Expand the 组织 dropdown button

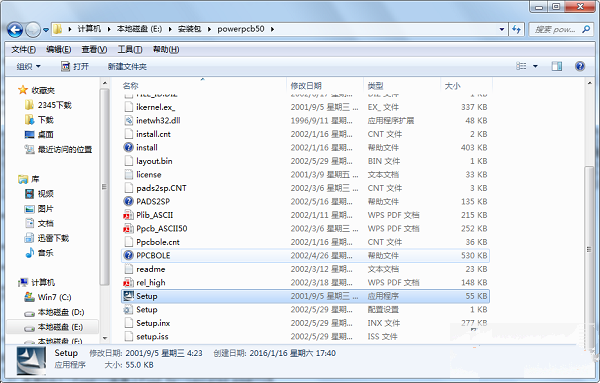(x=28, y=67)
